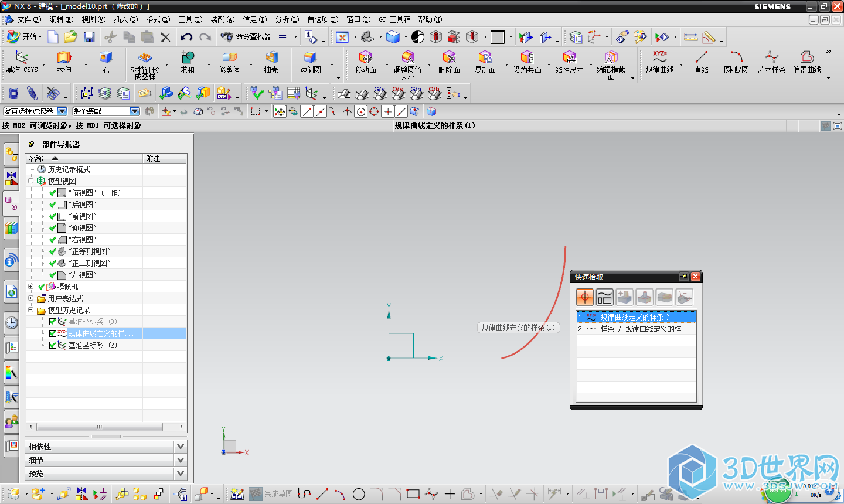This screenshot has width=844, height=504.
Task: Click the 名称 column header
Action: 84,158
